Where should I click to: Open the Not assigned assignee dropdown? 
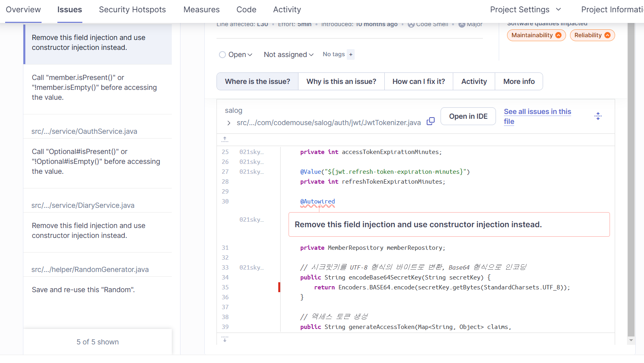(289, 55)
